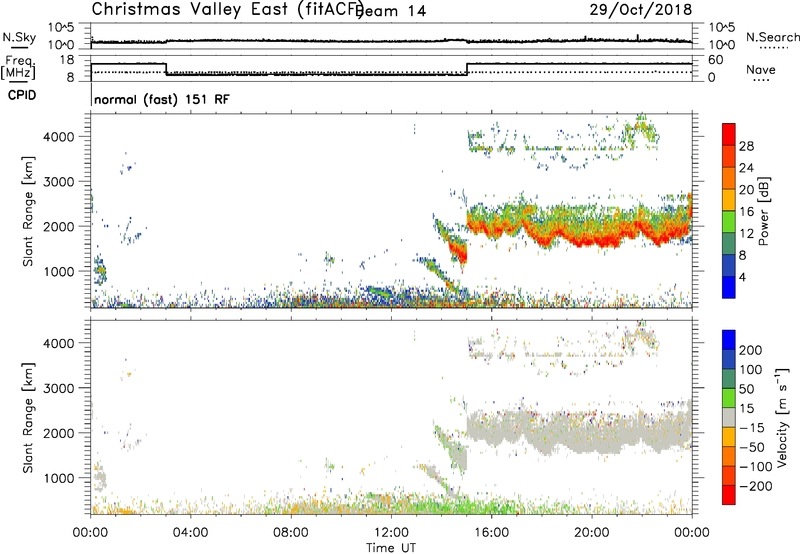Click the red bottom segment of Velocity colorbar
This screenshot has height=554, width=800.
click(729, 495)
